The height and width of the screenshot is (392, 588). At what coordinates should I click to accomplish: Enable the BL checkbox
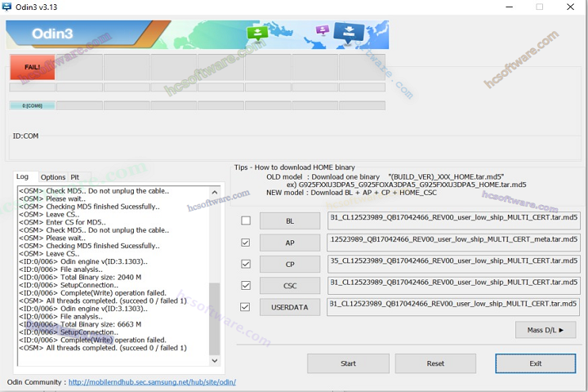tap(246, 220)
